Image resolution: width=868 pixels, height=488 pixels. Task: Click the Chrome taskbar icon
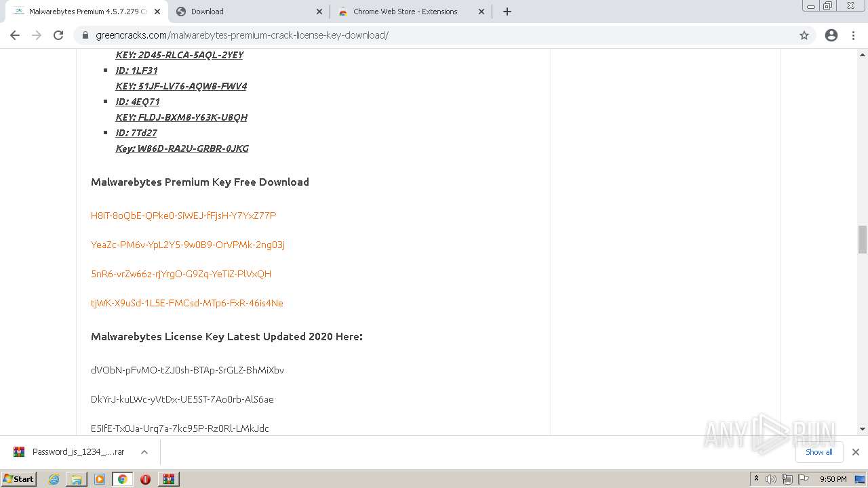(122, 479)
